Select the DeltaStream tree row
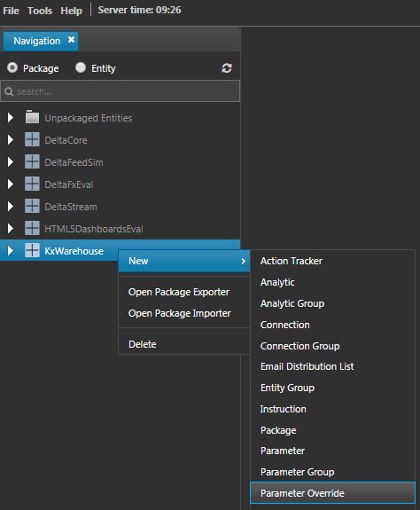This screenshot has width=420, height=510. tap(121, 206)
